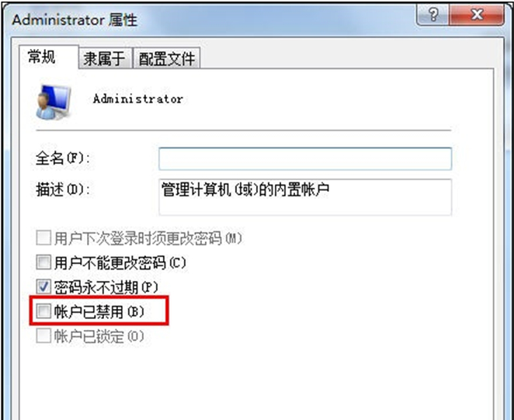Screen dimensions: 514x420
Task: Click the Administrator user account icon
Action: 53,102
